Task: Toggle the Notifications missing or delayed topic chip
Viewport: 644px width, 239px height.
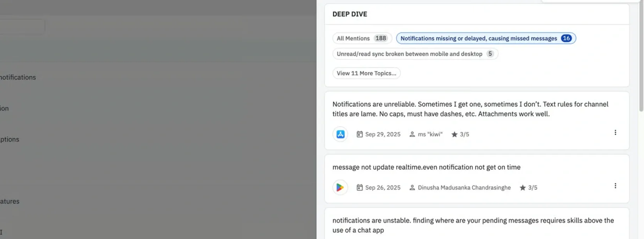Action: click(478, 38)
